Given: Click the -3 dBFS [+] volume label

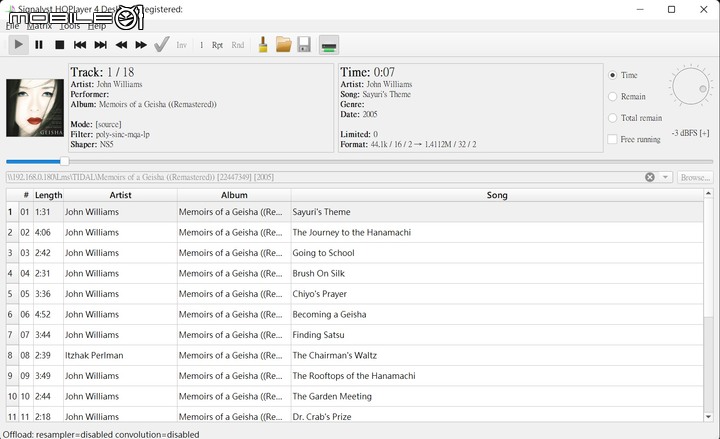Looking at the screenshot, I should coord(690,133).
